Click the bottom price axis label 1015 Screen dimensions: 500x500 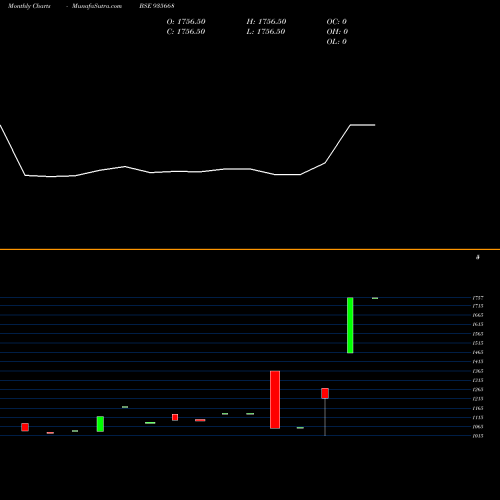coord(478,436)
